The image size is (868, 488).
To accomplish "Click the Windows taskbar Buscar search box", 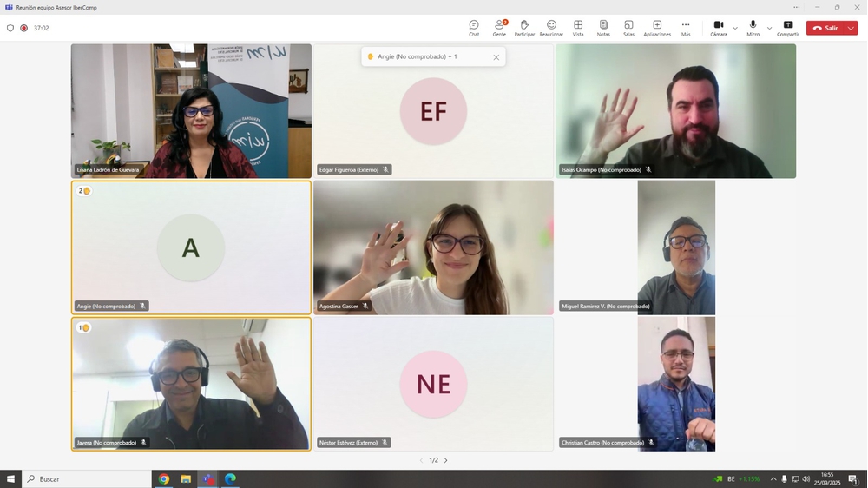I will [x=87, y=478].
